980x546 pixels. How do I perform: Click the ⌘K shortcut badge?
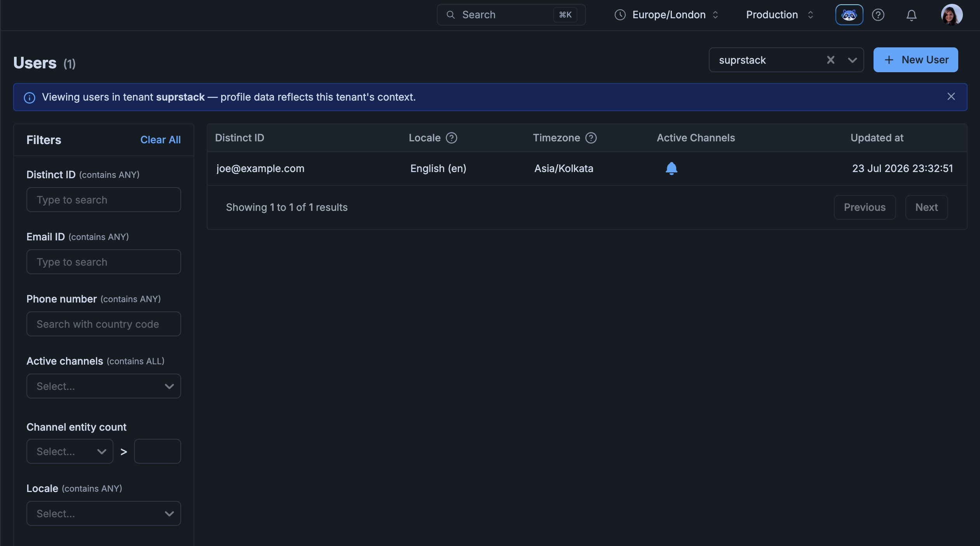click(565, 15)
